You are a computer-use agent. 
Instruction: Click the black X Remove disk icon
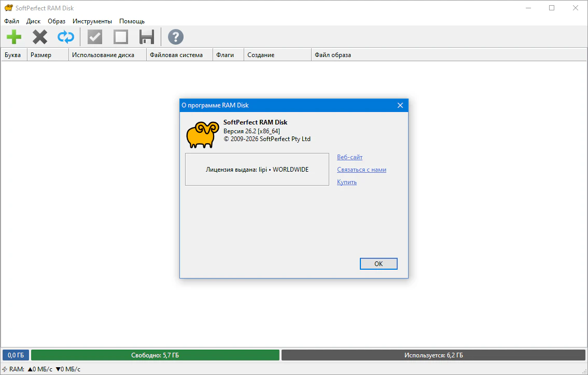click(40, 37)
